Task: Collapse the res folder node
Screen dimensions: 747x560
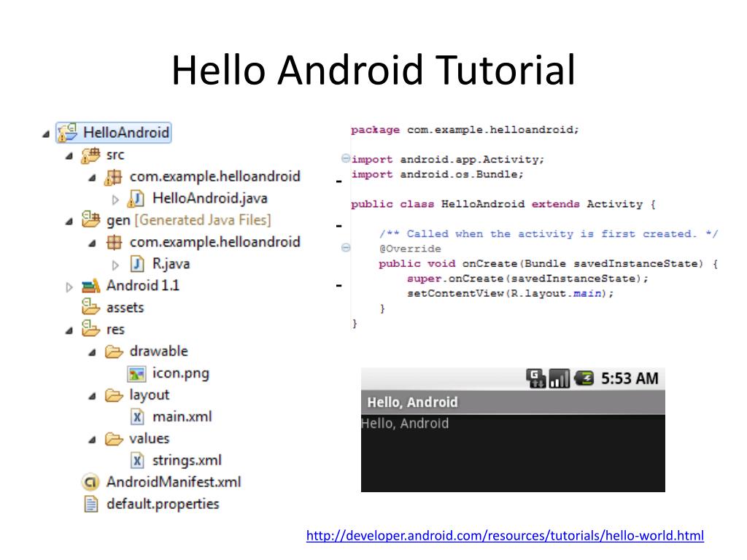Action: click(x=69, y=330)
